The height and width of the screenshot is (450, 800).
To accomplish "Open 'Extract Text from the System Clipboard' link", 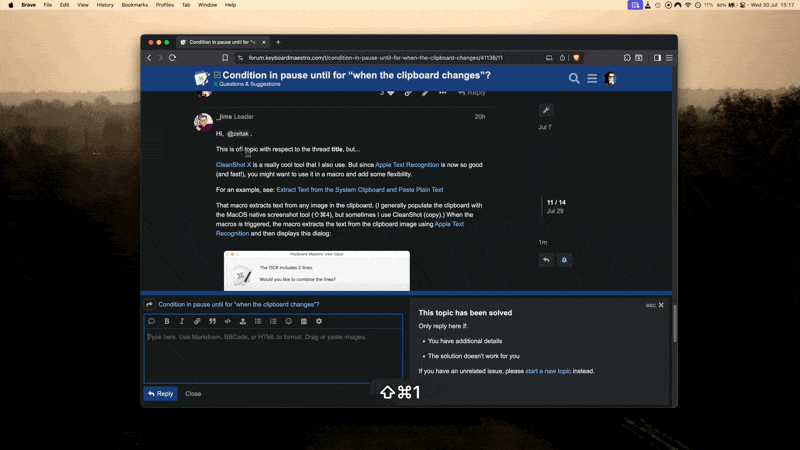I will coord(360,190).
